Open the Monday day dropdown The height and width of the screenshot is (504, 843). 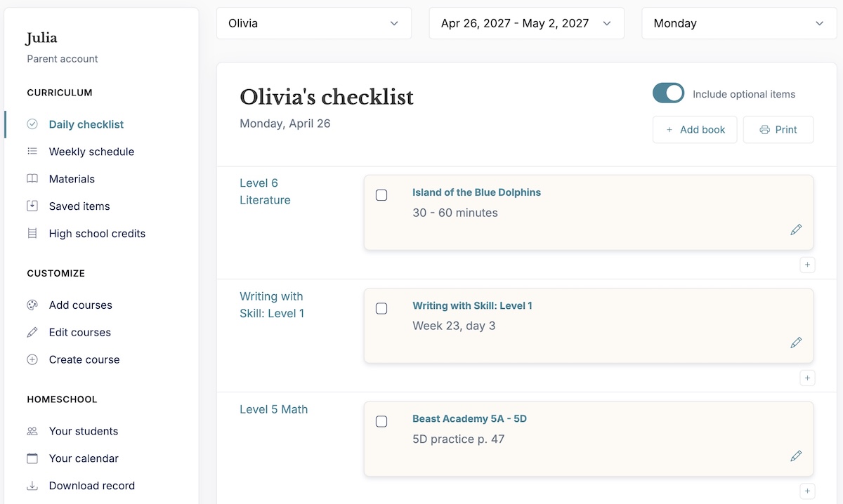(739, 23)
